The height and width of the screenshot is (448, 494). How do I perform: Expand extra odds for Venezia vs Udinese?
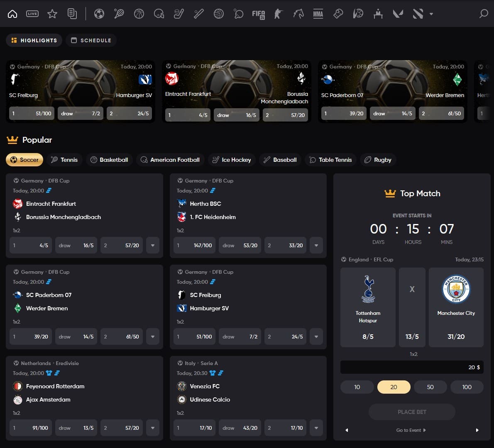point(316,428)
